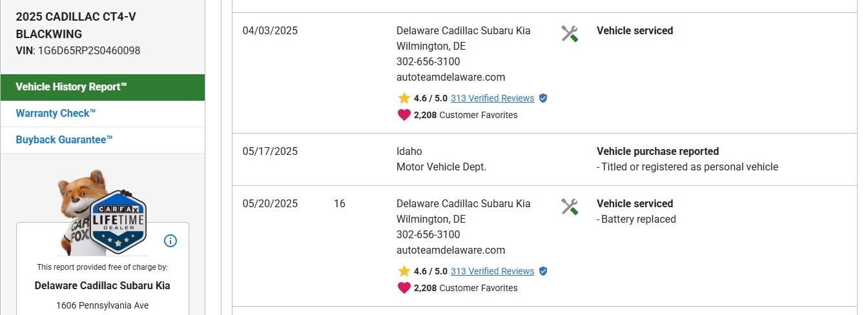Click the blue verified shield in 04/03/2025 entry
Screen dimensions: 868x315
pyautogui.click(x=543, y=98)
